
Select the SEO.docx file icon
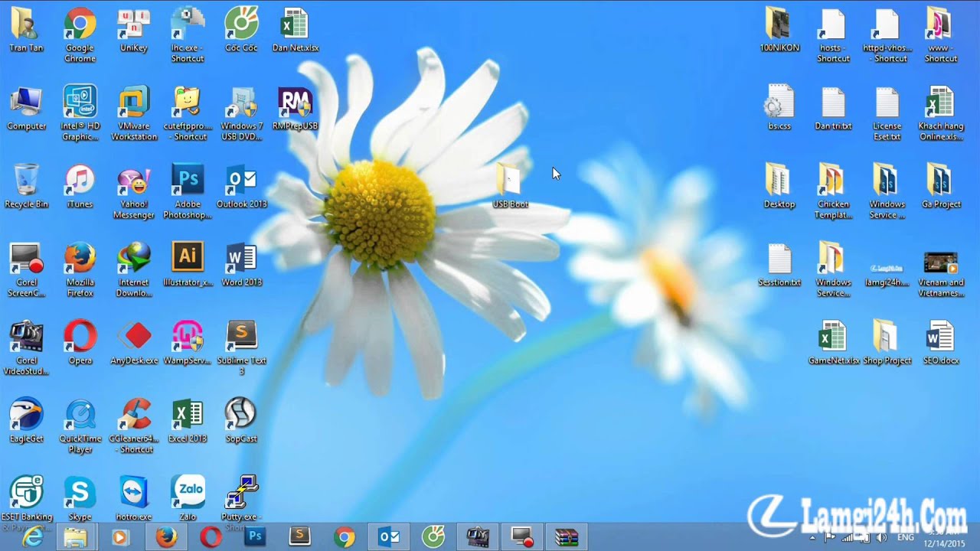(941, 342)
